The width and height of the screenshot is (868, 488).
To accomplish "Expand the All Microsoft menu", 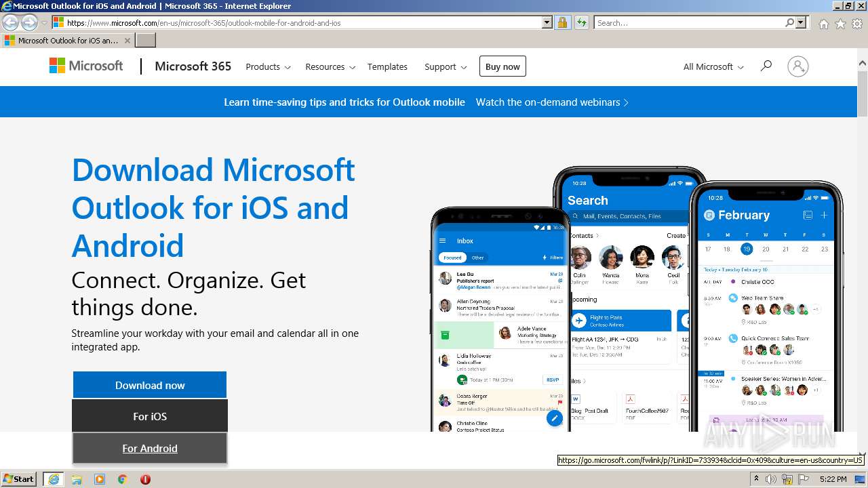I will point(713,66).
